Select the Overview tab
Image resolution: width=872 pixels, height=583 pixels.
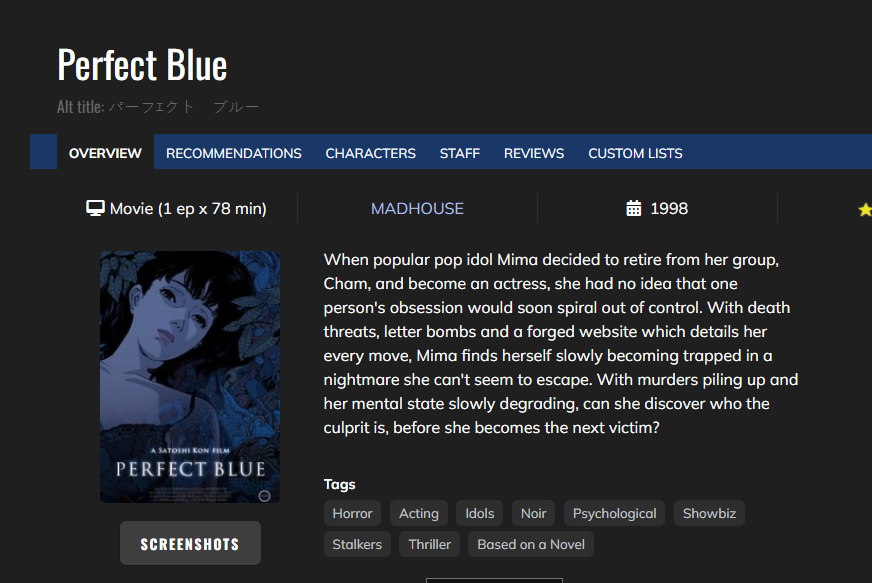point(105,153)
